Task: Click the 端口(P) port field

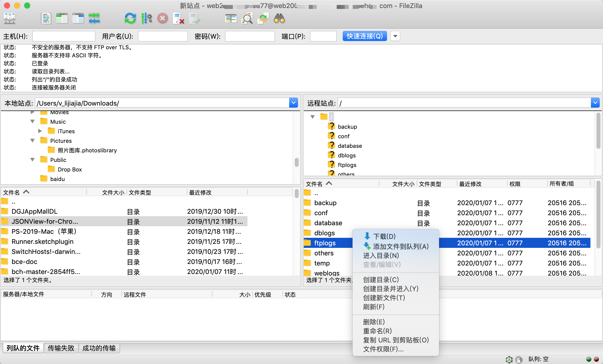Action: point(323,36)
